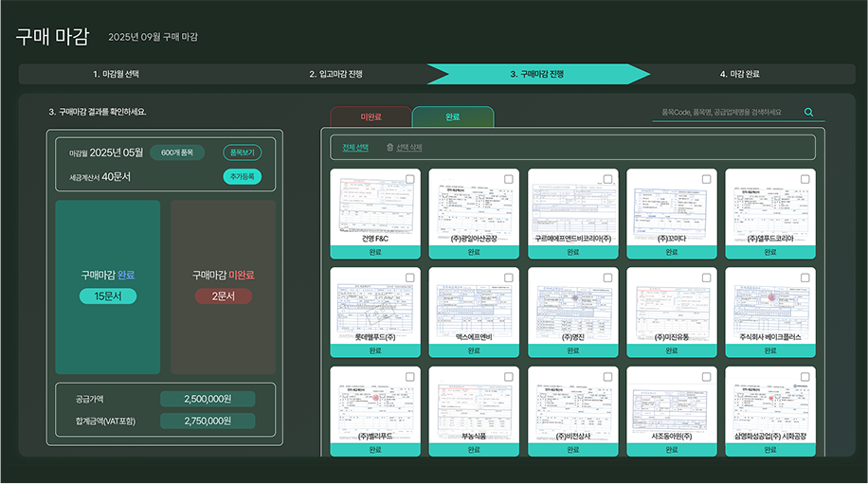Open the (주)영진 invoice thumbnail
The image size is (868, 484).
pos(572,303)
